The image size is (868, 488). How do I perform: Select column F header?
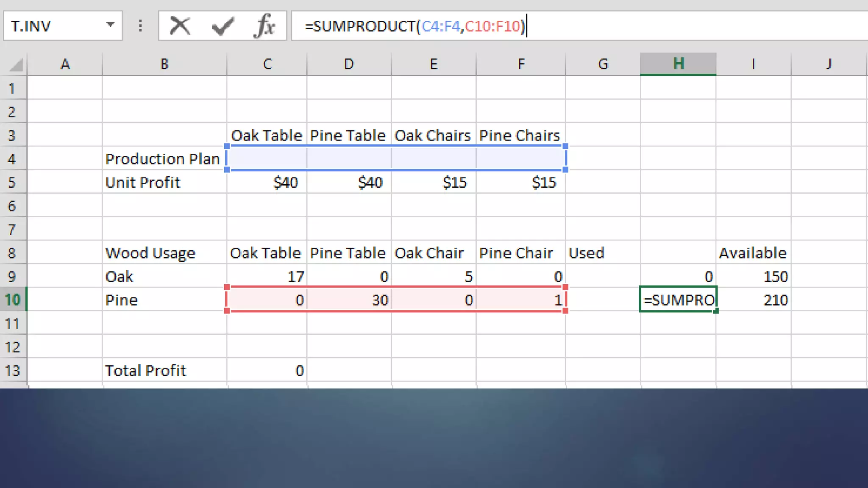(x=521, y=64)
